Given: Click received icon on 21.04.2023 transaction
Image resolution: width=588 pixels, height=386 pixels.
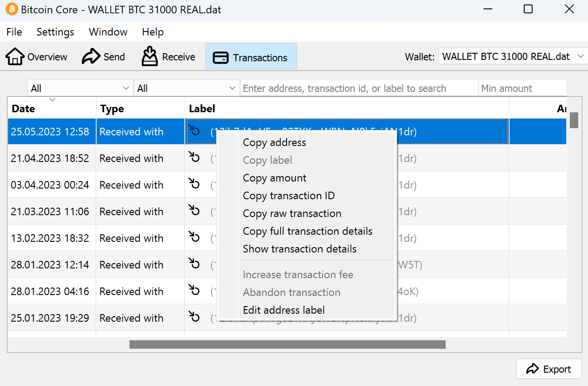Looking at the screenshot, I should tap(194, 158).
